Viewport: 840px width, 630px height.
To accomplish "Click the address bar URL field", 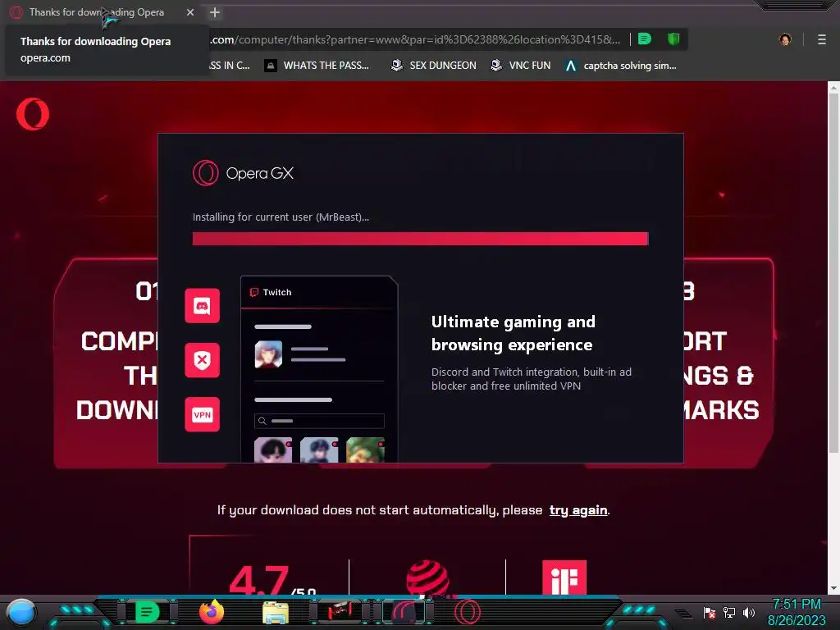I will [415, 39].
